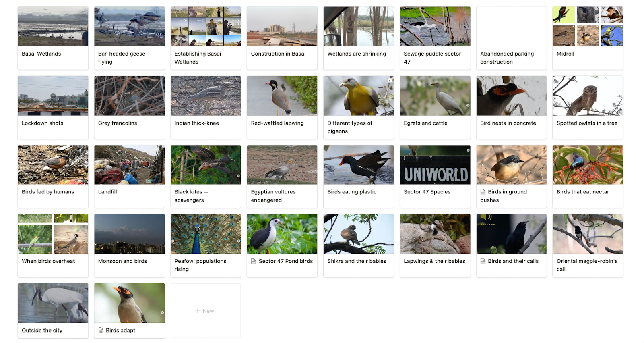The height and width of the screenshot is (343, 644).
Task: Click the UNIWORLD Sector 47 Species image
Action: click(x=435, y=165)
